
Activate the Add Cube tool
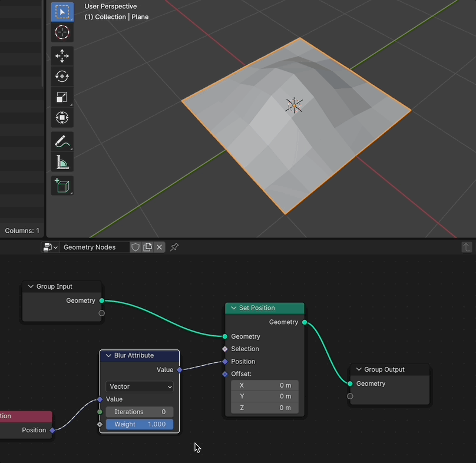pyautogui.click(x=62, y=185)
